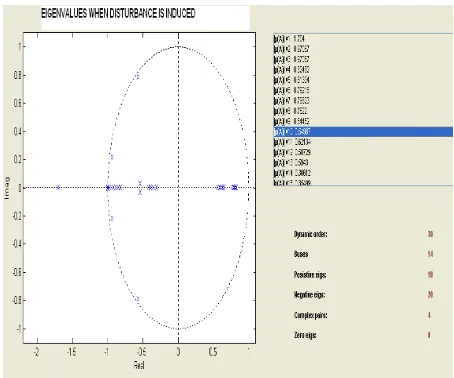Click the 'Zero eigs:' label

pos(305,335)
